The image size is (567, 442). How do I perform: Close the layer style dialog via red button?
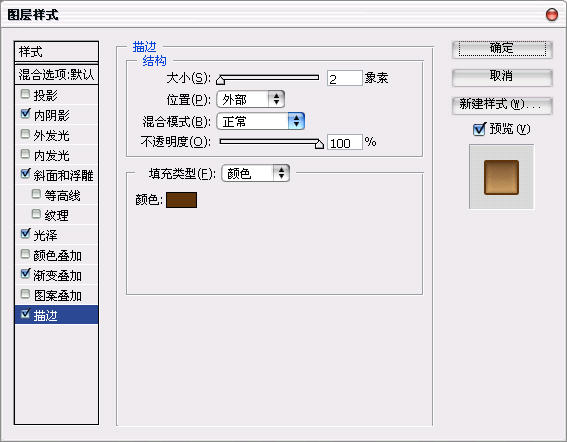point(551,14)
